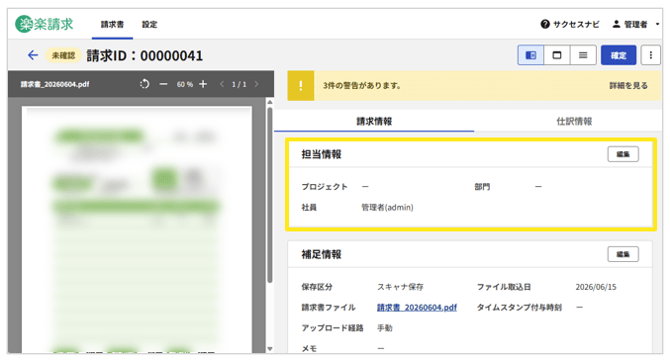The image size is (670, 361).
Task: Open the 管理者 user dropdown
Action: point(635,24)
